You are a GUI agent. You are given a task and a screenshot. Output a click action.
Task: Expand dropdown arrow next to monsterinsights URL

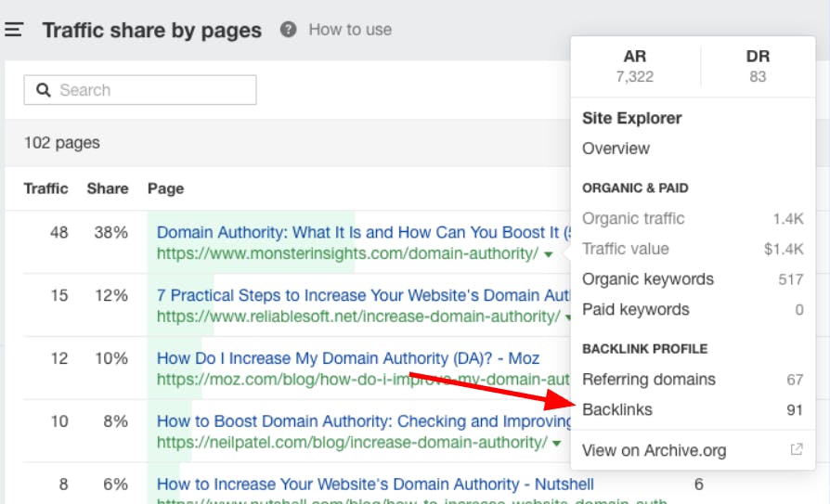tap(549, 254)
